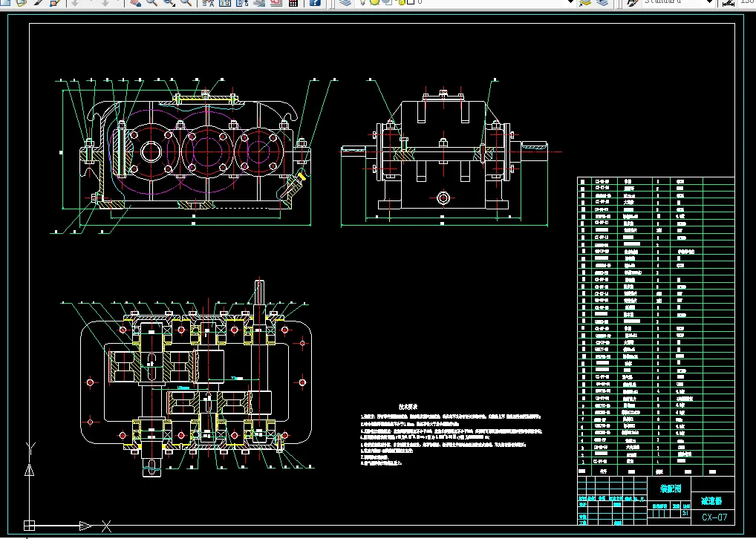Activate the Zoom Realtime magnifier
The image size is (756, 539).
pyautogui.click(x=151, y=2)
